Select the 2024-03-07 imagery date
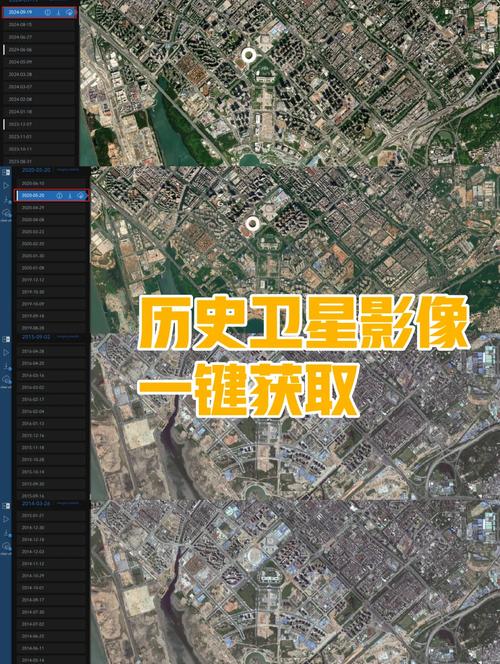 click(39, 87)
